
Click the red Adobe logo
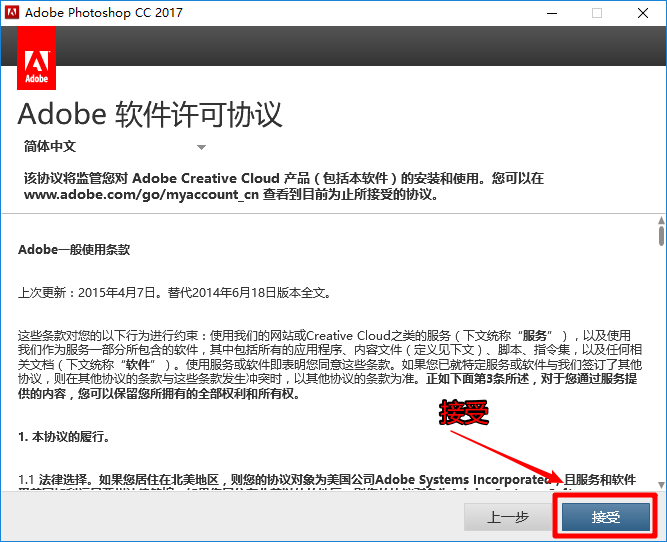pos(36,58)
